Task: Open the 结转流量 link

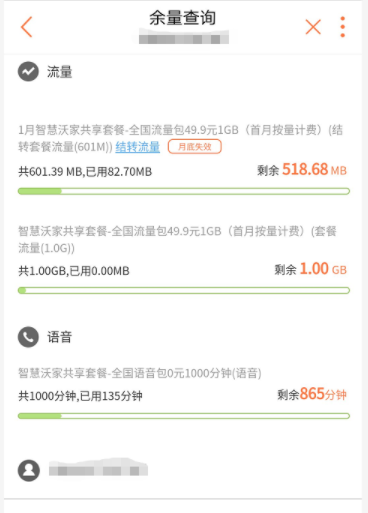Action: pyautogui.click(x=138, y=147)
